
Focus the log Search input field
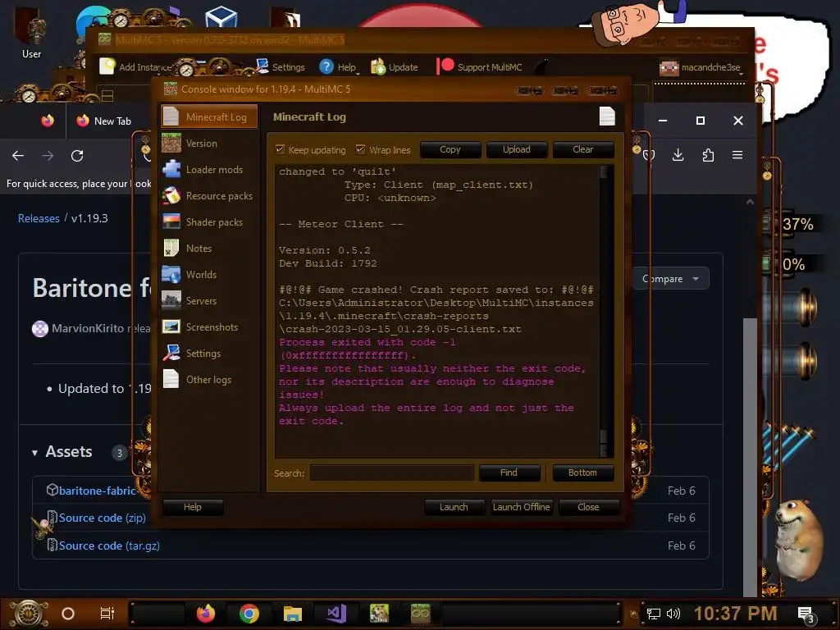coord(391,473)
